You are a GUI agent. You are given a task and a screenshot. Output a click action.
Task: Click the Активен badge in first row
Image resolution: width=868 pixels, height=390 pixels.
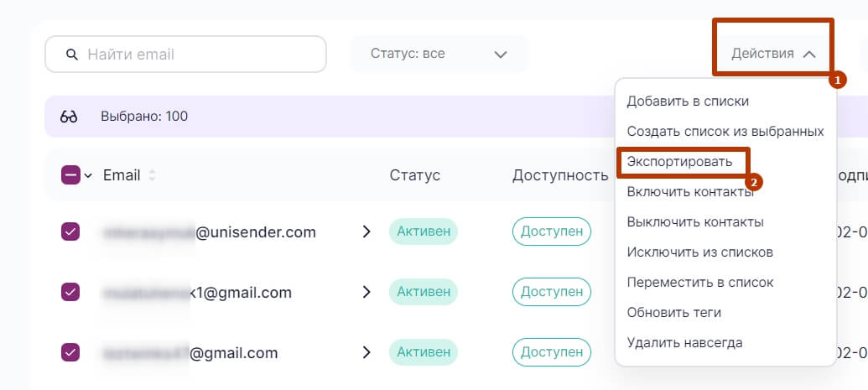tap(423, 231)
